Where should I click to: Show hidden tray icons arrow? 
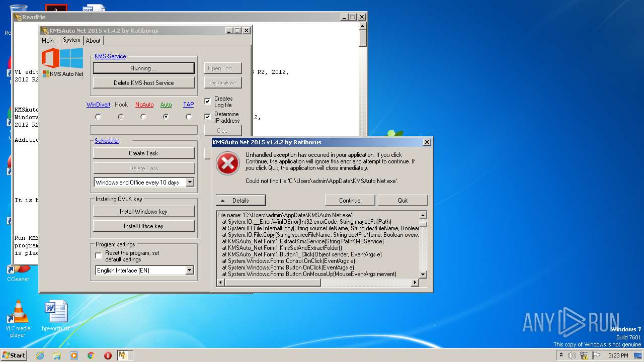coord(561,355)
